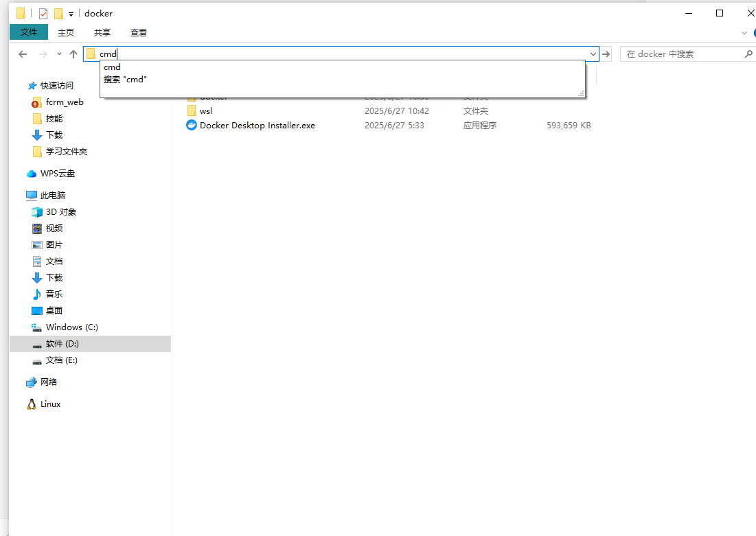Open the fcrm_web quick access folder
This screenshot has height=536, width=756.
pos(65,102)
